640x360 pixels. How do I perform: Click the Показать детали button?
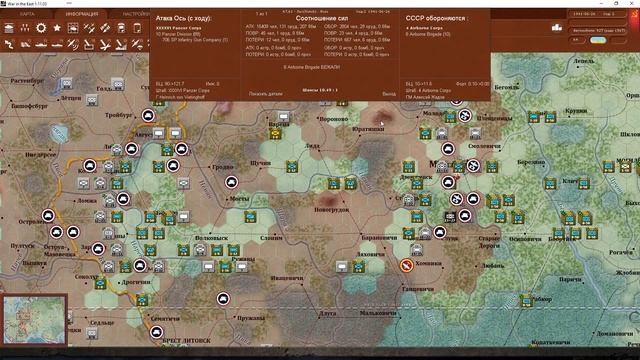coord(265,94)
